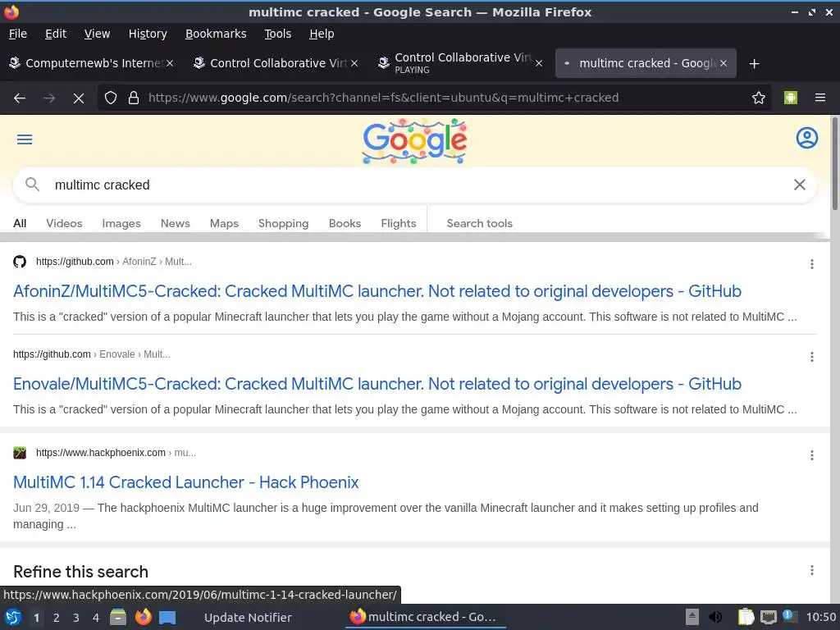Bookmark this page with the star
Screen dimensions: 840x630
(759, 98)
